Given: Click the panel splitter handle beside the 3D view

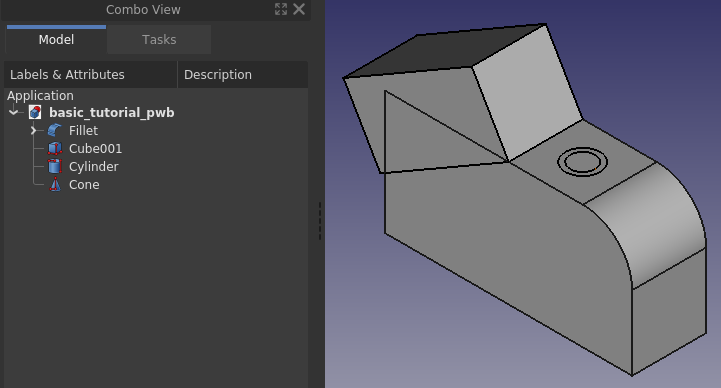Looking at the screenshot, I should 320,221.
